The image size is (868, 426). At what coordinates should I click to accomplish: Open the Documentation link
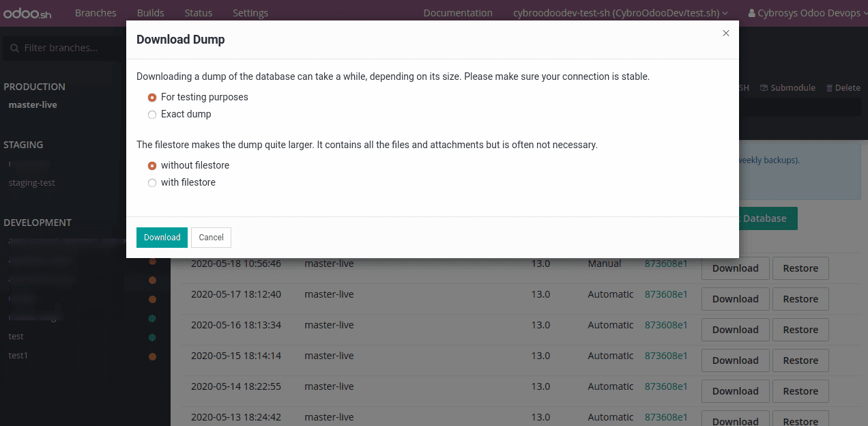pyautogui.click(x=458, y=13)
